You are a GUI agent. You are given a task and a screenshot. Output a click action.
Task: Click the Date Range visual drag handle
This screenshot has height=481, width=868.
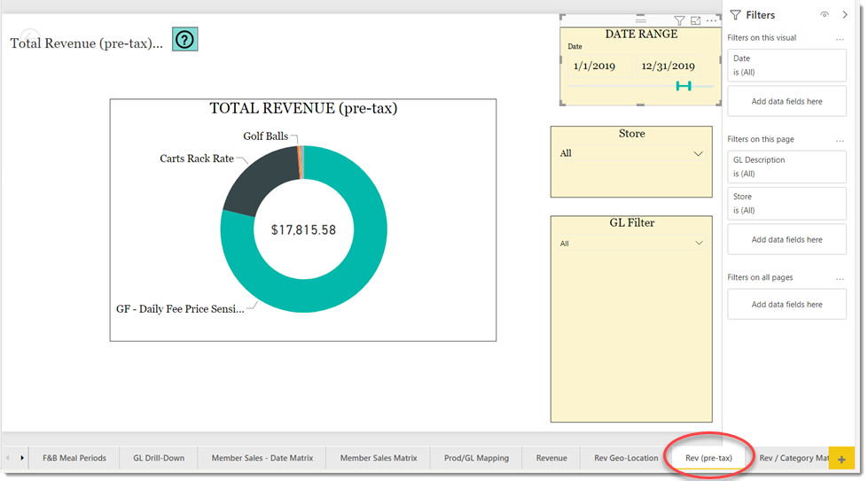coord(640,19)
